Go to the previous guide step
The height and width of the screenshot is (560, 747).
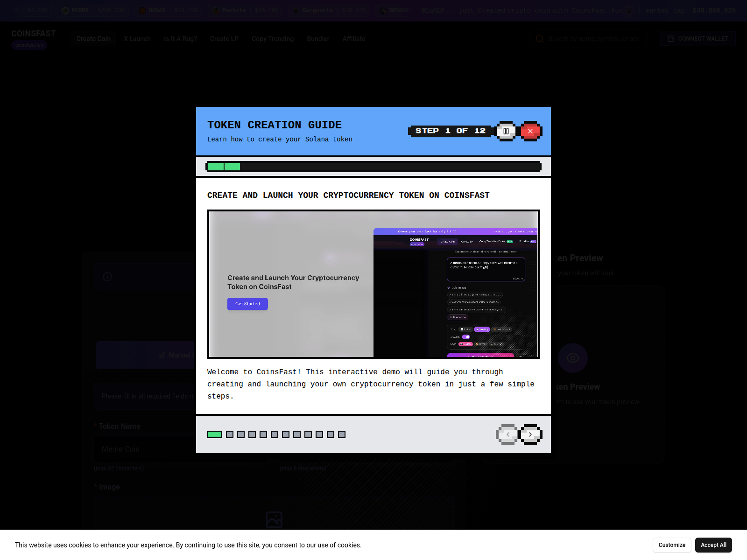tap(508, 434)
